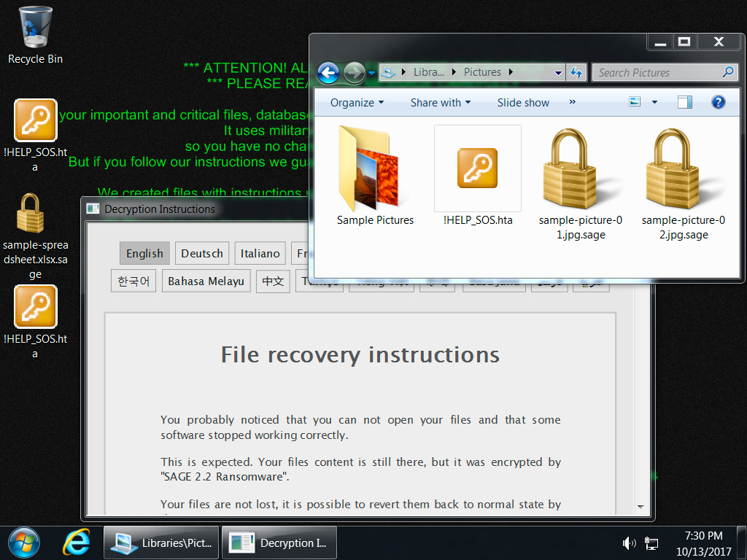The height and width of the screenshot is (560, 747).
Task: Maximize the Pictures explorer window
Action: (x=684, y=42)
